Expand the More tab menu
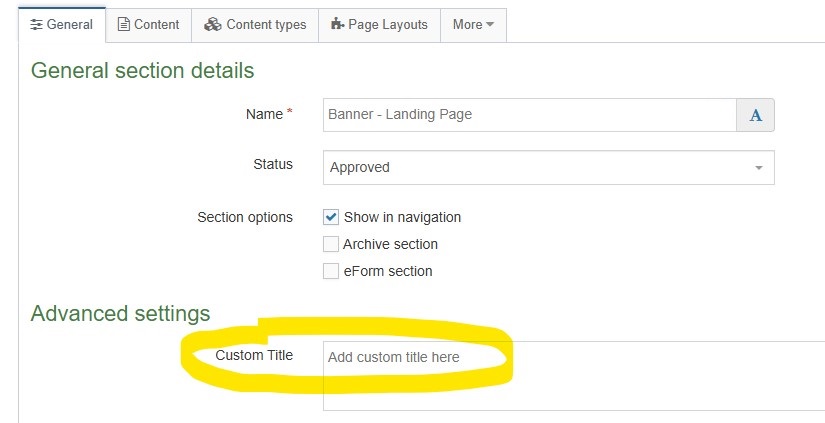 pos(474,25)
